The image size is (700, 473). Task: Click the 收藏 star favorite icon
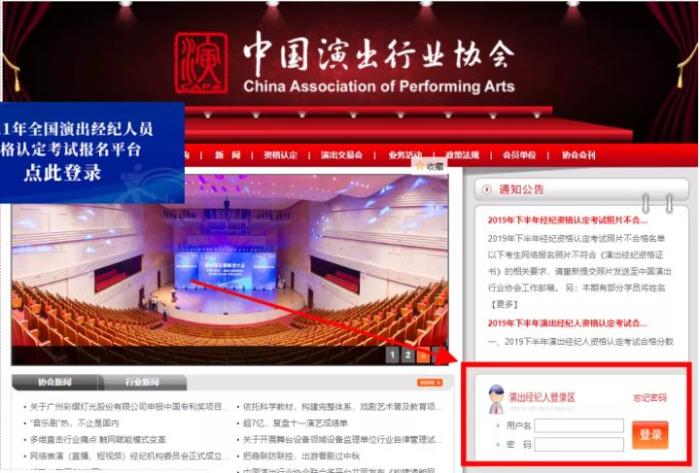tap(420, 166)
